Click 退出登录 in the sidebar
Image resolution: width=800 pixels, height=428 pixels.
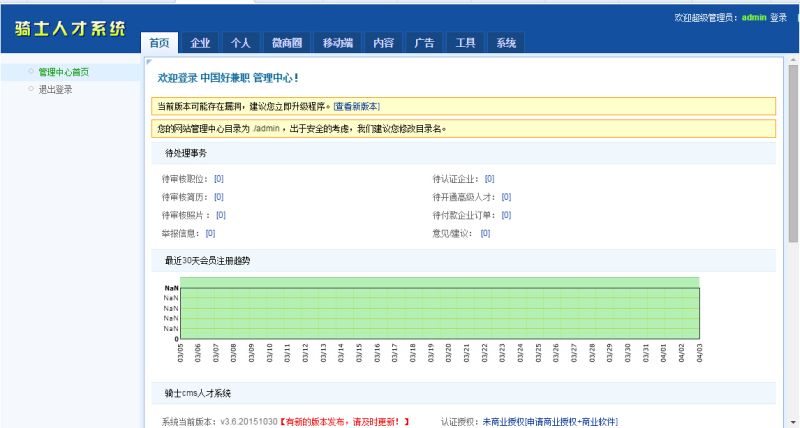(x=55, y=90)
